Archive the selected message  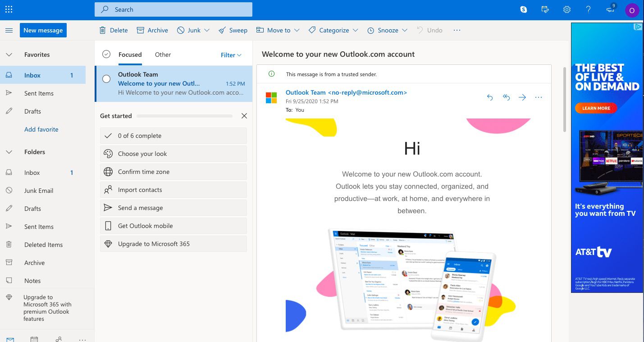152,30
